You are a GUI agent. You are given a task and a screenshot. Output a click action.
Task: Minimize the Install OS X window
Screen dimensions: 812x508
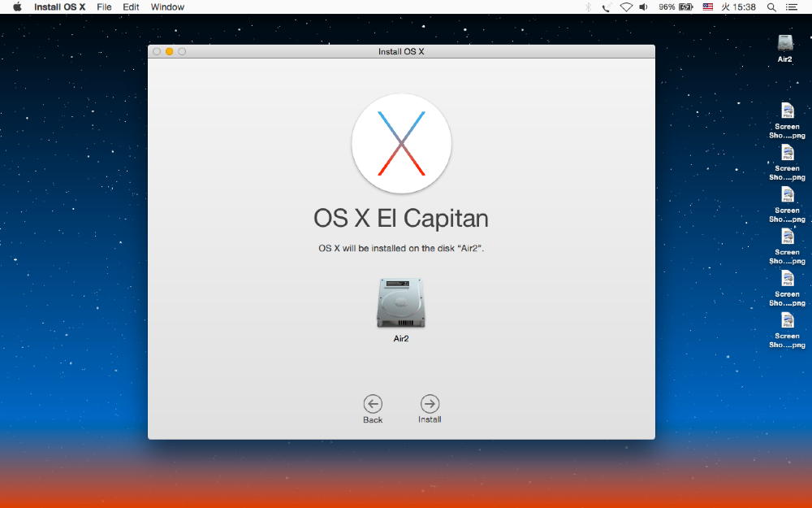(x=170, y=51)
